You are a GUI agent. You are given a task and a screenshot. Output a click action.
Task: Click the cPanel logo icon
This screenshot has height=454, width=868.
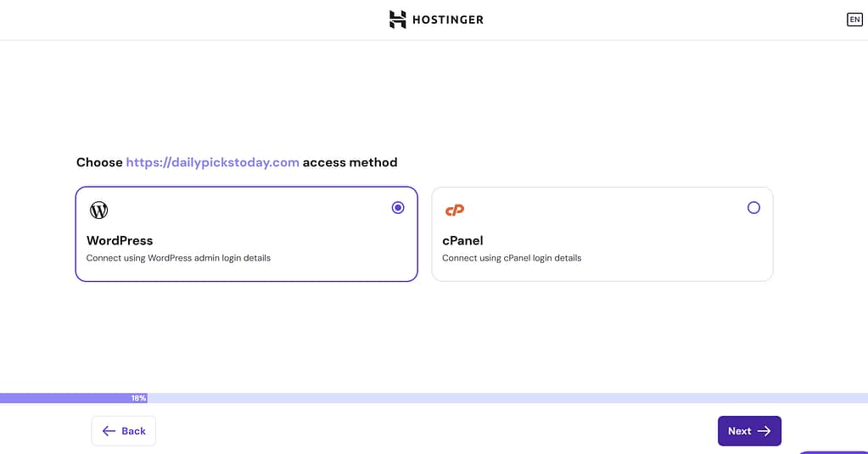click(455, 210)
